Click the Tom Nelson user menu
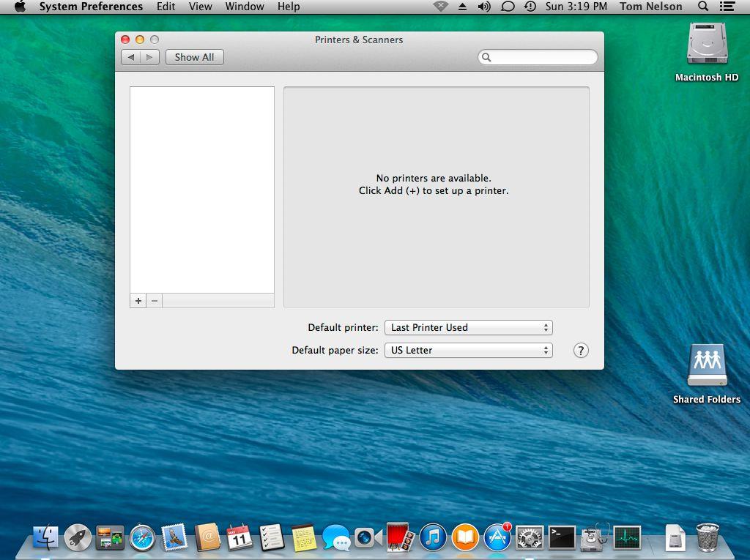 pyautogui.click(x=650, y=7)
